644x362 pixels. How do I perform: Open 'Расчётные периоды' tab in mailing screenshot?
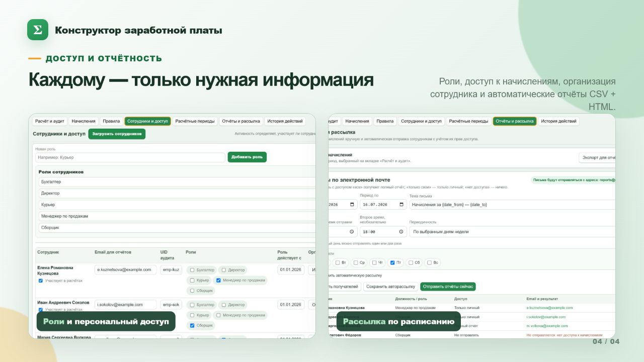(468, 121)
